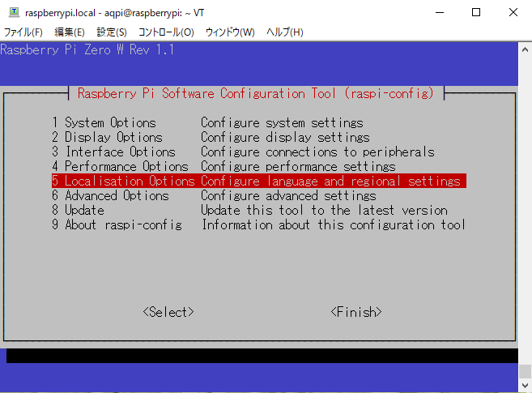The height and width of the screenshot is (393, 532).
Task: Click the Tera Term title bar icon
Action: click(x=14, y=12)
